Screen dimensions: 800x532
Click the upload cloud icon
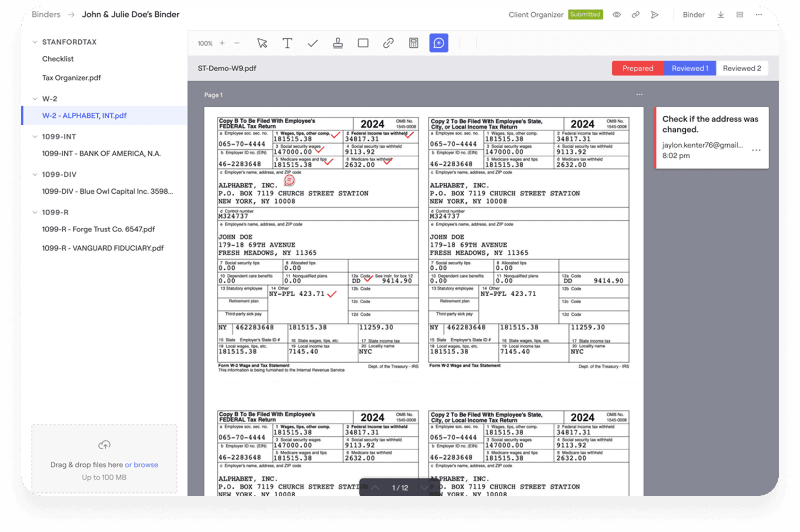(105, 445)
